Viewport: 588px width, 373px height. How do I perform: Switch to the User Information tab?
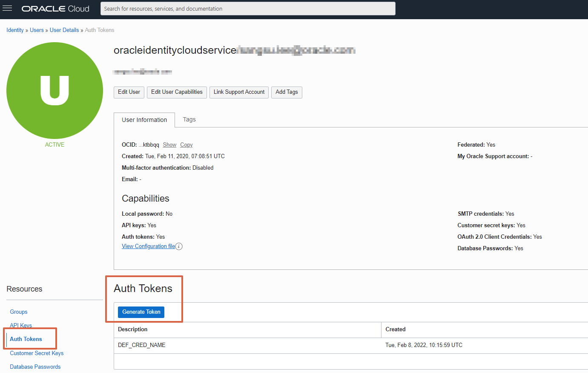(x=144, y=120)
